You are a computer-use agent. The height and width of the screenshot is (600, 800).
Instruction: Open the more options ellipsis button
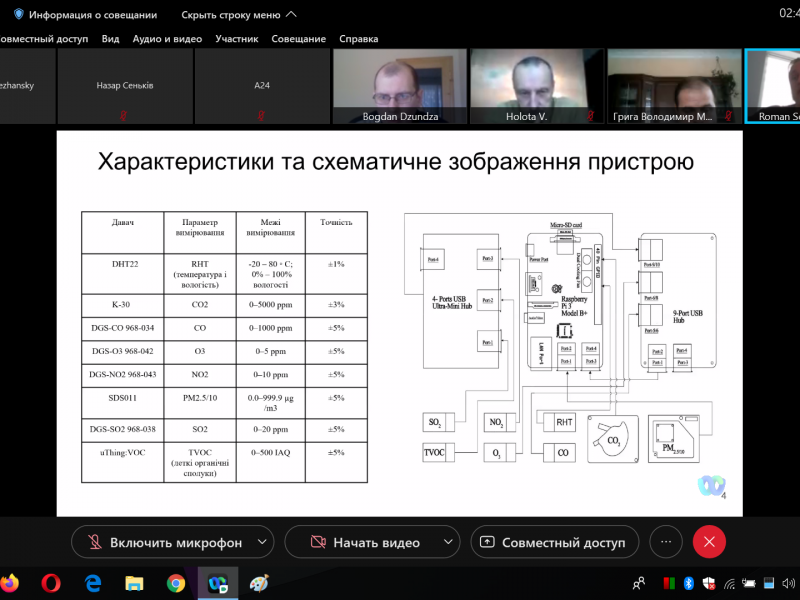tap(665, 542)
